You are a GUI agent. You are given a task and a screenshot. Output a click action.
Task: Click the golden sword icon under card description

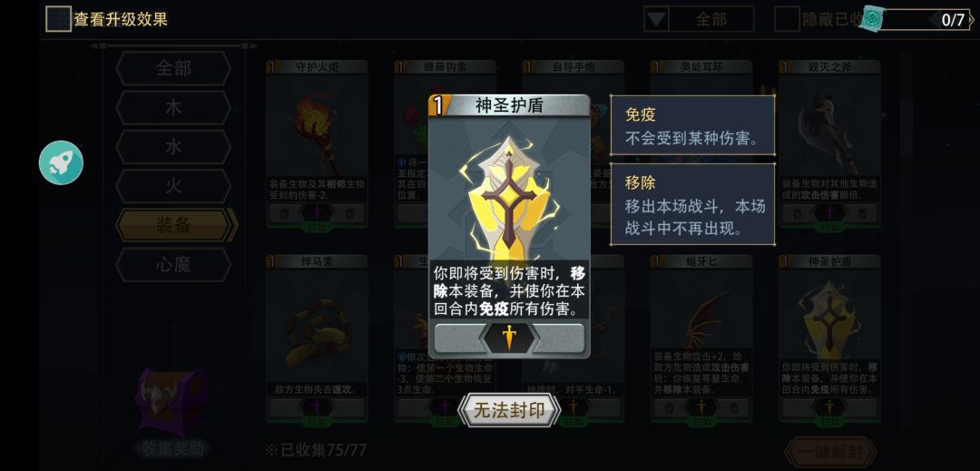[x=509, y=338]
